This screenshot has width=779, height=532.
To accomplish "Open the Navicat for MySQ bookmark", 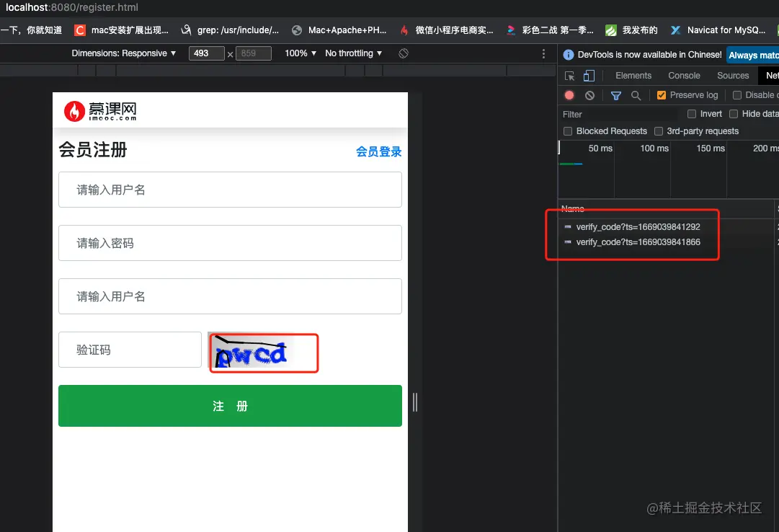I will click(x=718, y=30).
